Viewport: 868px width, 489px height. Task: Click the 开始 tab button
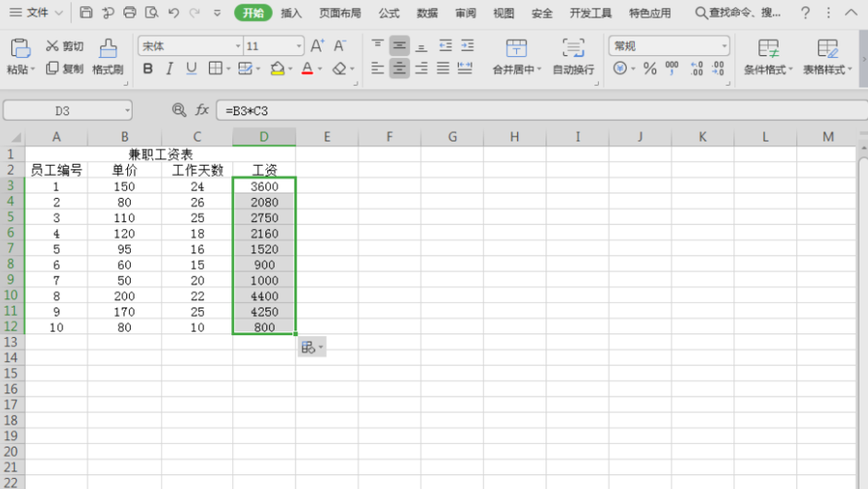point(253,13)
